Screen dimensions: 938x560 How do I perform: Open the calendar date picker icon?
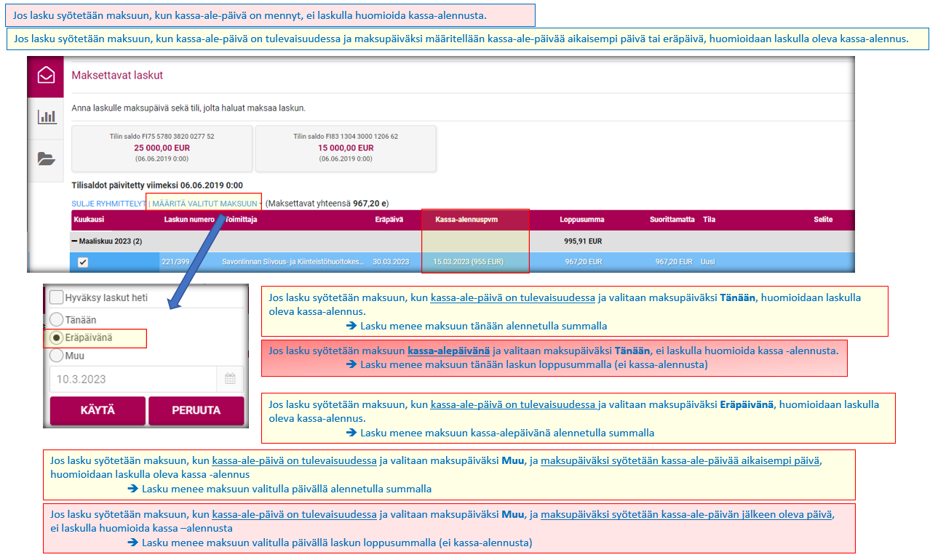click(x=230, y=379)
